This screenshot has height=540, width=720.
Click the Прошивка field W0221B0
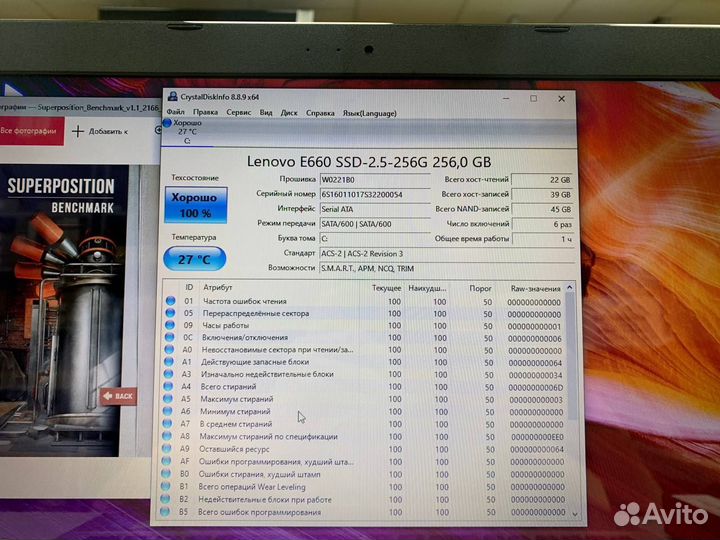tap(374, 180)
